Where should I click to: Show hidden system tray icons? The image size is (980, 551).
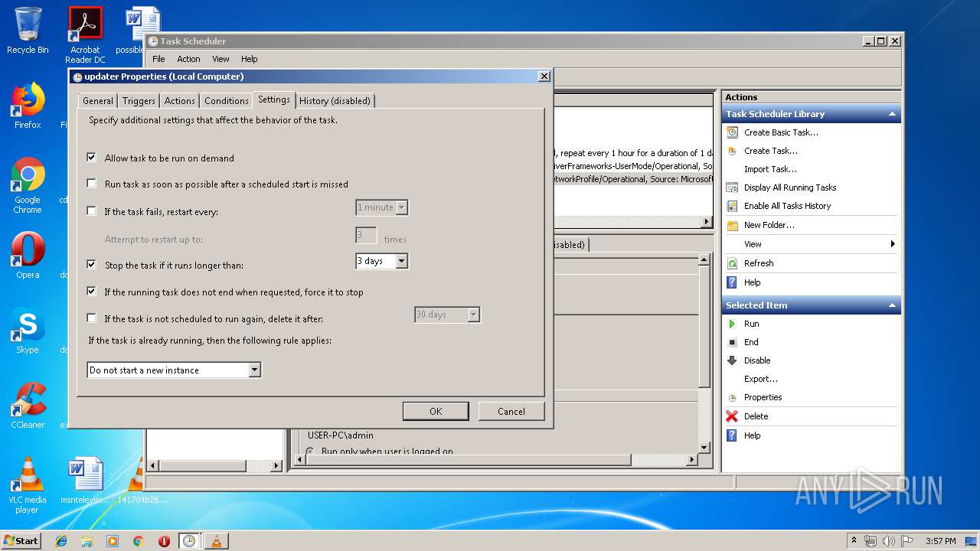(x=854, y=541)
